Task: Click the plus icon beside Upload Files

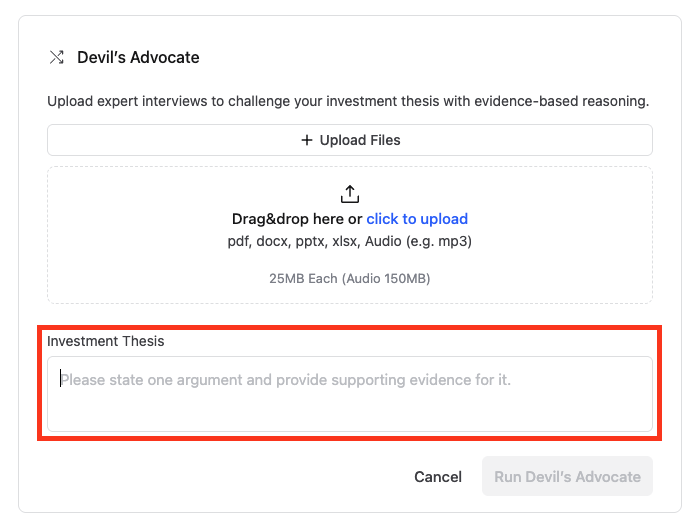Action: tap(307, 140)
